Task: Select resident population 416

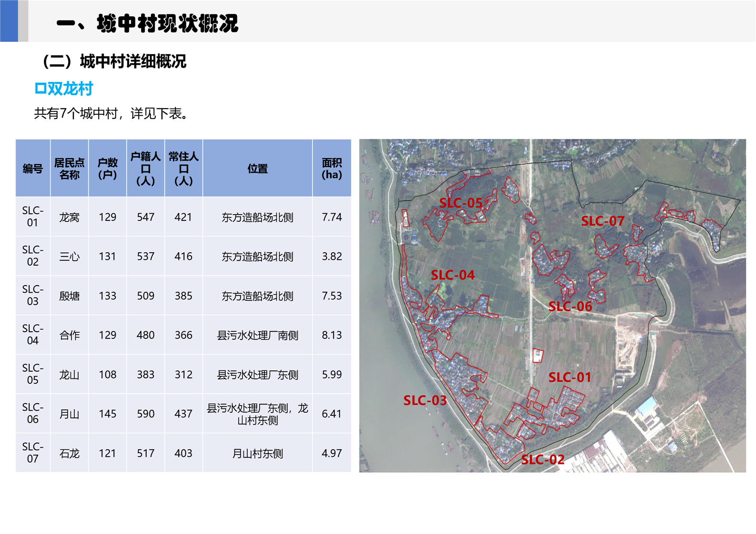Action: tap(183, 257)
